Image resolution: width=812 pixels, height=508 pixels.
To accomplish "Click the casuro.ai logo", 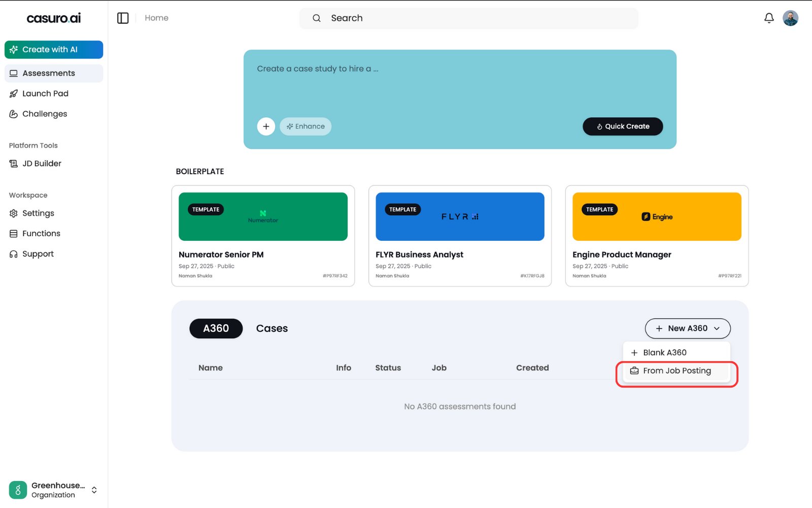I will click(x=54, y=18).
